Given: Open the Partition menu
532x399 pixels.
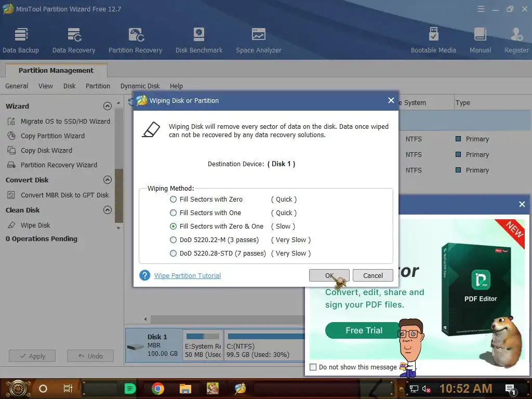Looking at the screenshot, I should pyautogui.click(x=98, y=86).
